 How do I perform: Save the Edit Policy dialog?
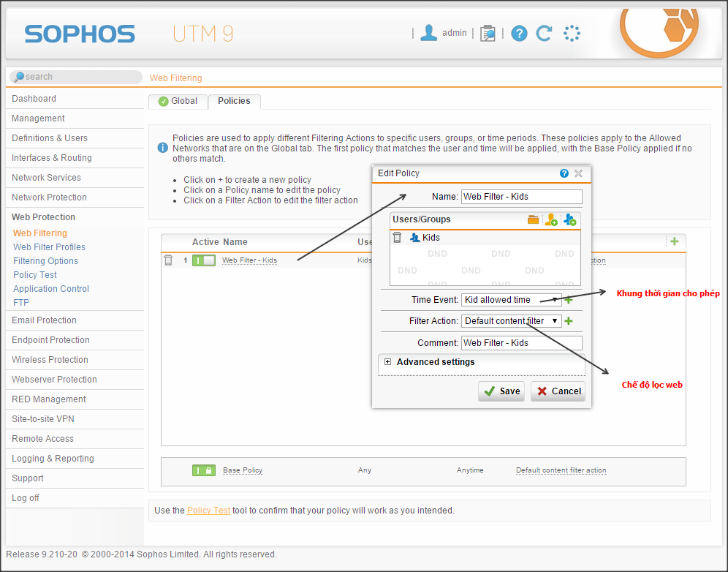coord(501,391)
